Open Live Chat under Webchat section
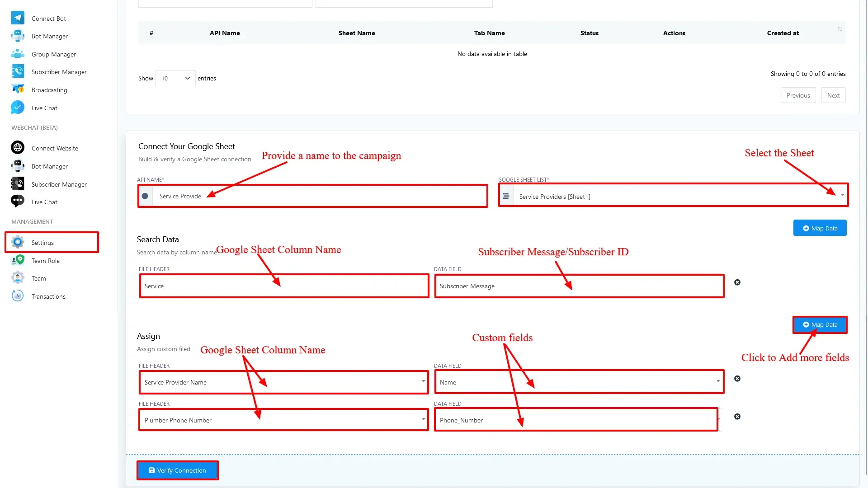Screen dimensions: 868x488 (44, 202)
